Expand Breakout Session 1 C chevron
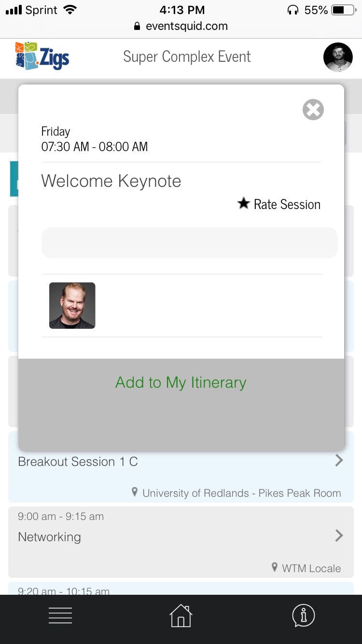Screen dimensions: 362x644 click(x=339, y=461)
